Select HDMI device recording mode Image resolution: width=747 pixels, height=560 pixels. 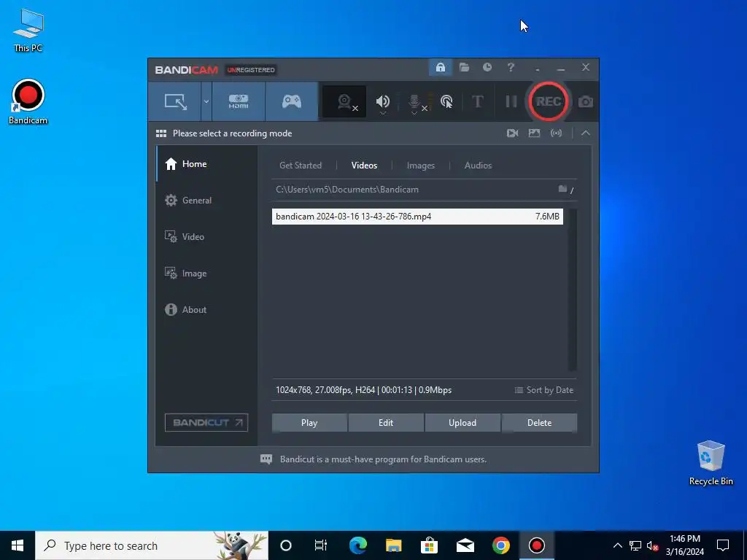point(239,101)
